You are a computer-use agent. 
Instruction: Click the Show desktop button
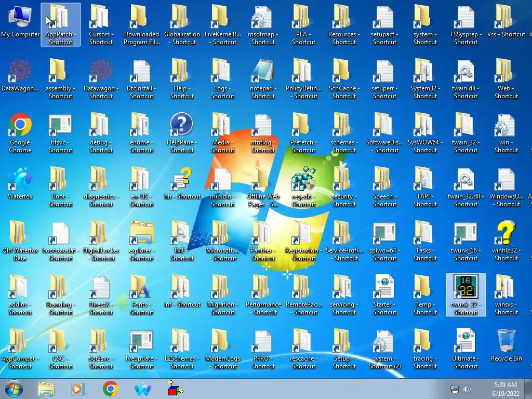click(529, 389)
